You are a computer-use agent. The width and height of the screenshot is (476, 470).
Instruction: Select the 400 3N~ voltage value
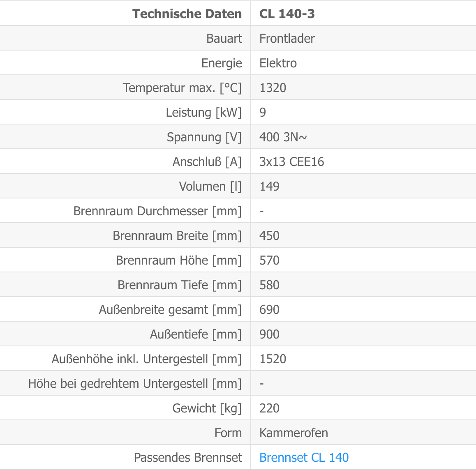(x=283, y=137)
